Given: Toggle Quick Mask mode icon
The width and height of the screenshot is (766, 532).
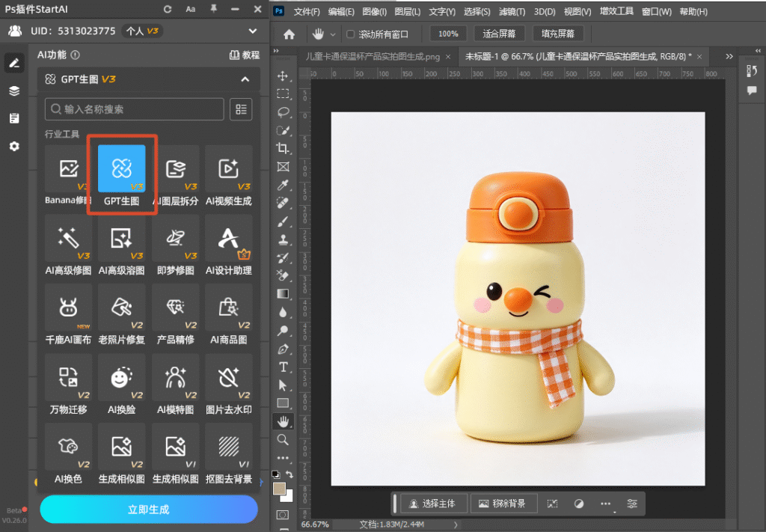Looking at the screenshot, I should [x=283, y=515].
